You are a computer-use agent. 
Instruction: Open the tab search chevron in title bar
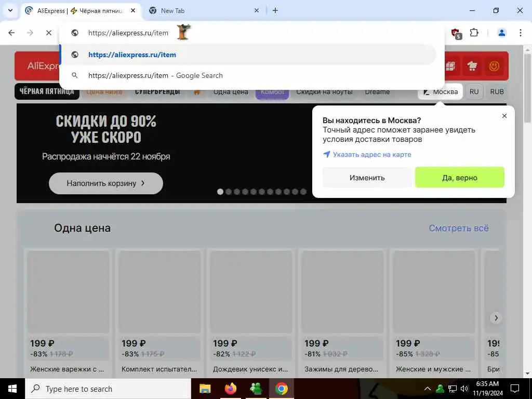click(10, 10)
